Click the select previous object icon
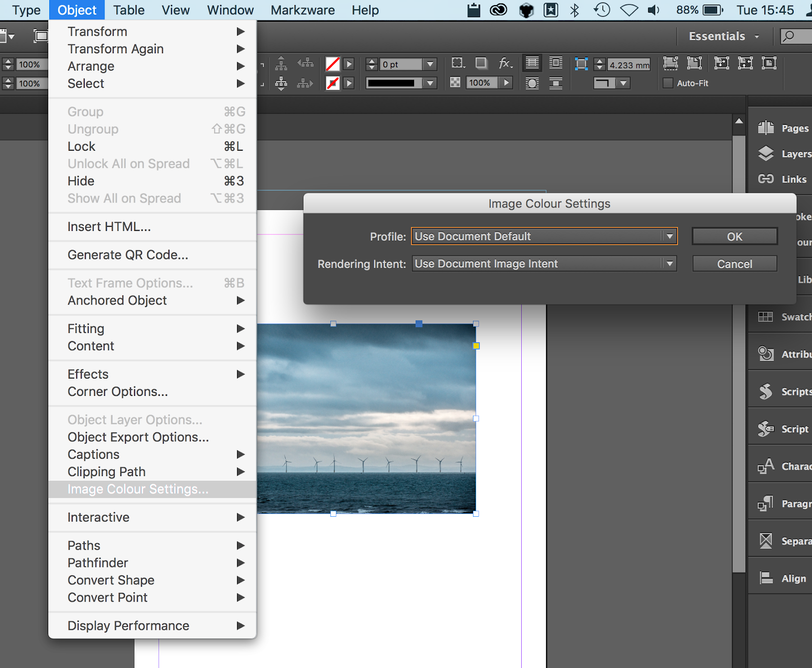Screen dimensions: 812x668 (306, 63)
